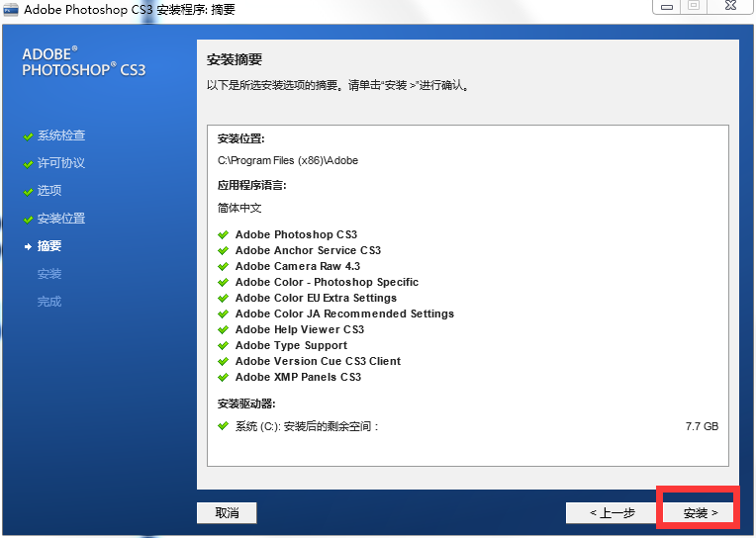This screenshot has width=756, height=538.
Task: Click the ADOBE PHOTOSHOP CS3 logo text
Action: [84, 61]
